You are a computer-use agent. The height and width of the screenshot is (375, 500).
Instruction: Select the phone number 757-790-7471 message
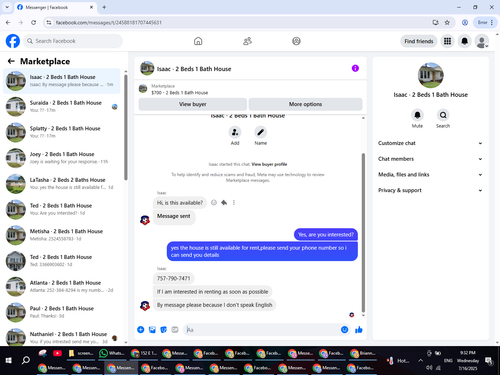(x=173, y=278)
